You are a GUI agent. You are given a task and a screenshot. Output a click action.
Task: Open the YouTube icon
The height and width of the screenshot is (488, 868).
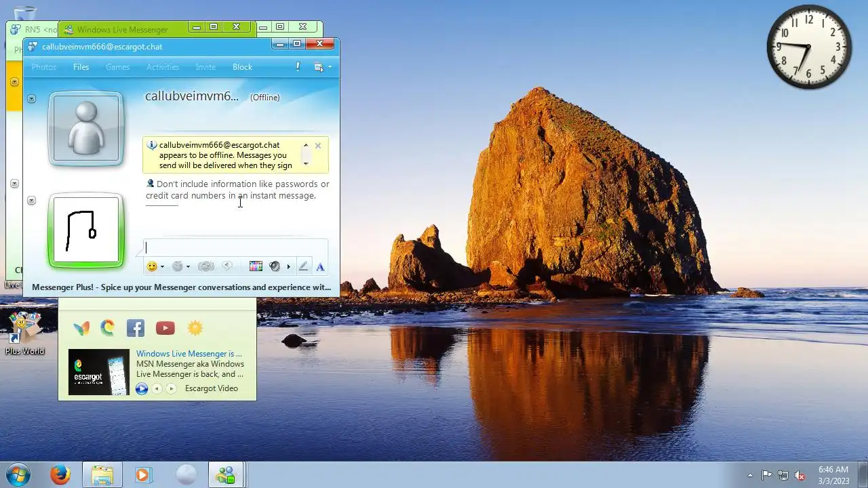tap(165, 328)
